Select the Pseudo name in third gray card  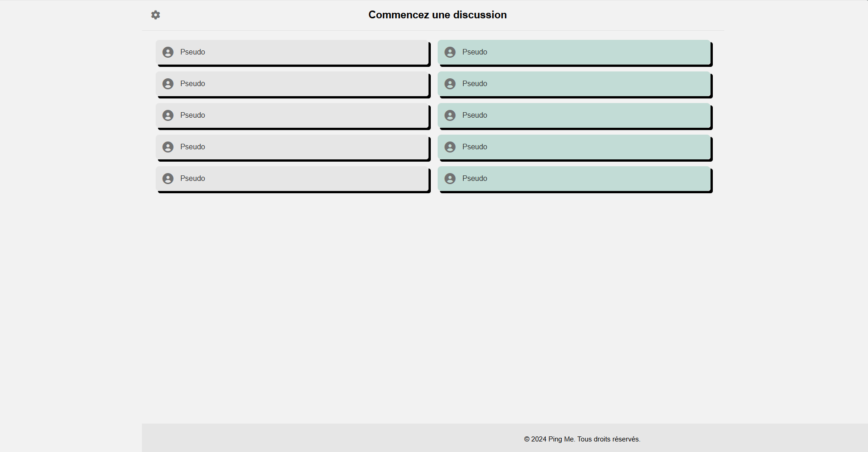pyautogui.click(x=192, y=115)
